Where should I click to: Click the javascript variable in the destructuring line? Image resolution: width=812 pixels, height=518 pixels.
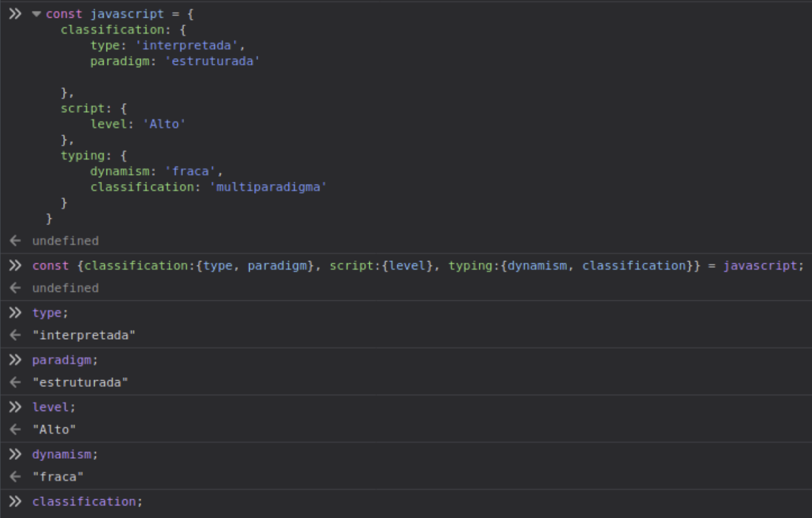[x=760, y=266]
